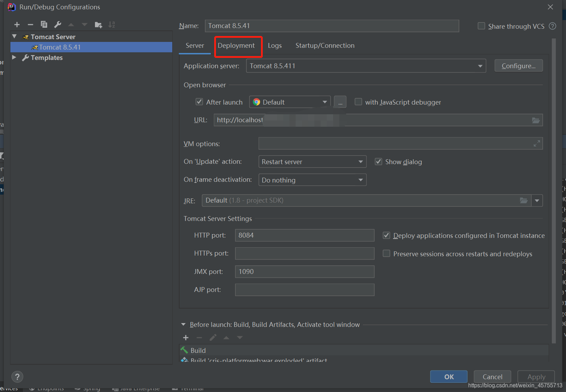Viewport: 566px width, 392px height.
Task: Click the AJP port field
Action: coord(305,290)
